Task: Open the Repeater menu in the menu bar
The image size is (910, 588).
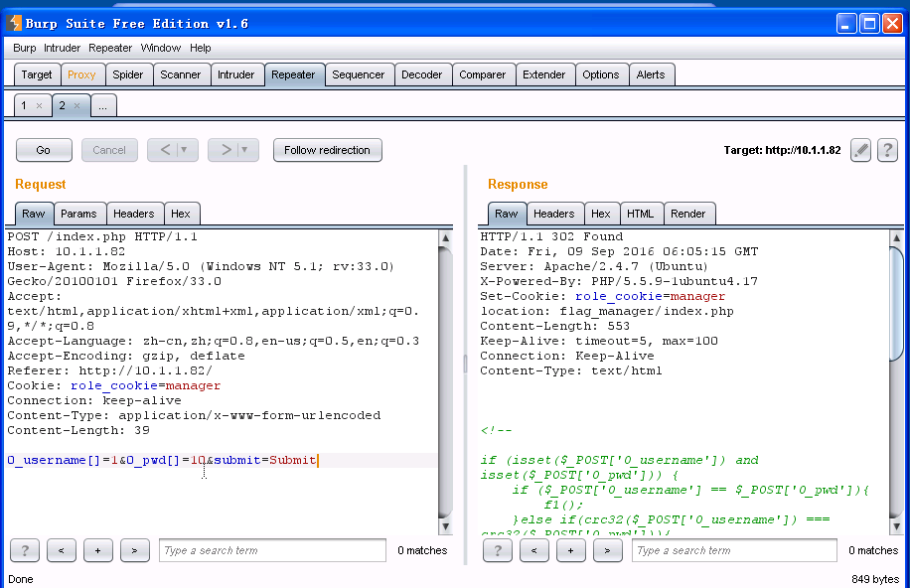Action: click(110, 49)
